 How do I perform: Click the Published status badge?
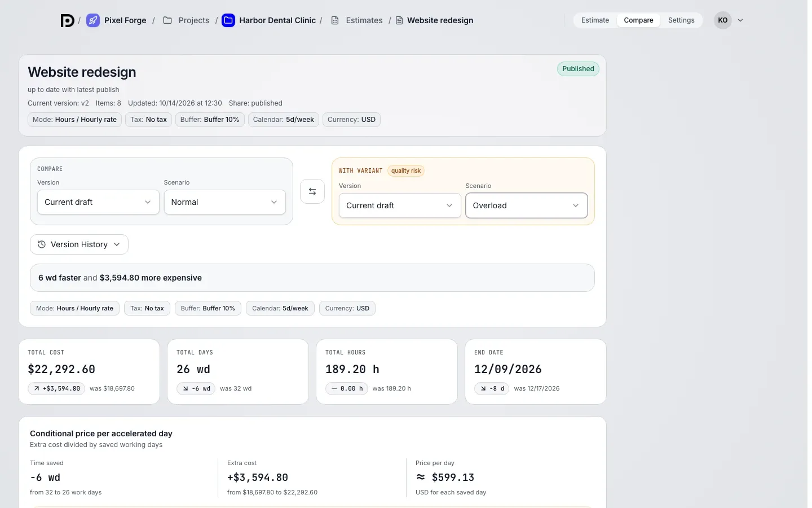point(578,69)
